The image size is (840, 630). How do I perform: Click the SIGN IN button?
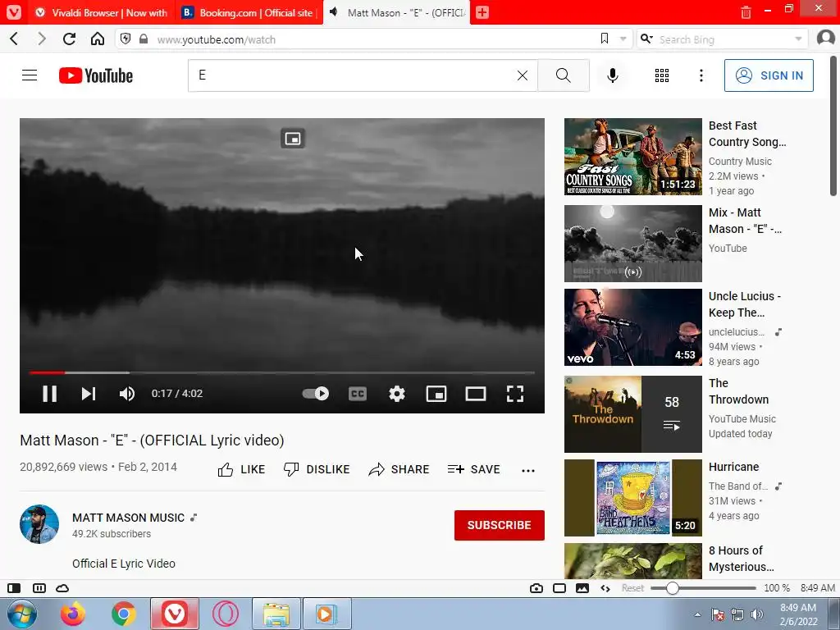(769, 75)
